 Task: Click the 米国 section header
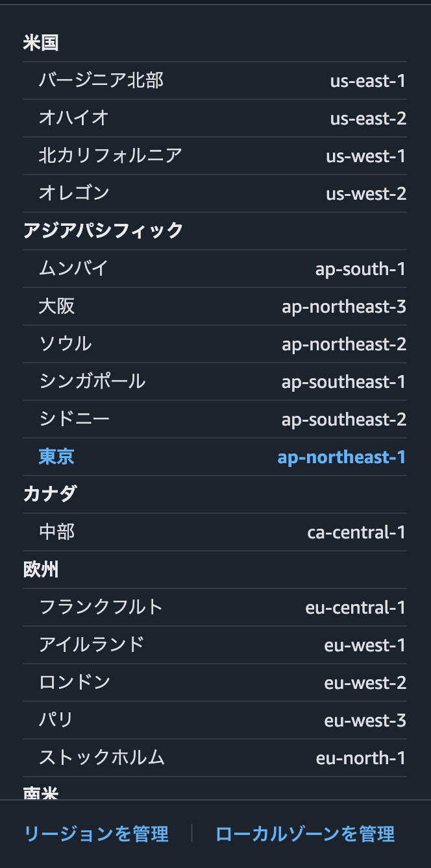pyautogui.click(x=40, y=43)
